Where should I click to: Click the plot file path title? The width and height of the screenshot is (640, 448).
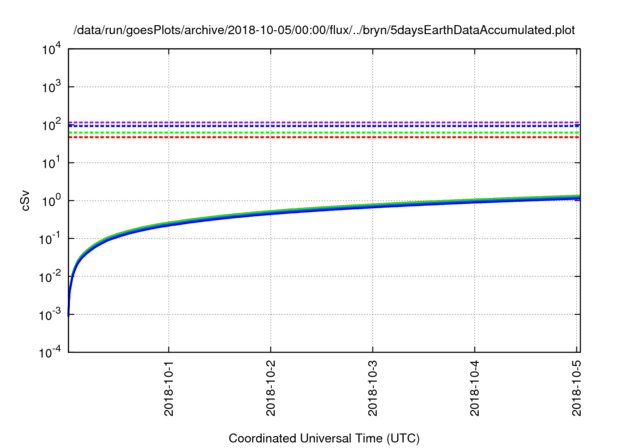coord(324,30)
